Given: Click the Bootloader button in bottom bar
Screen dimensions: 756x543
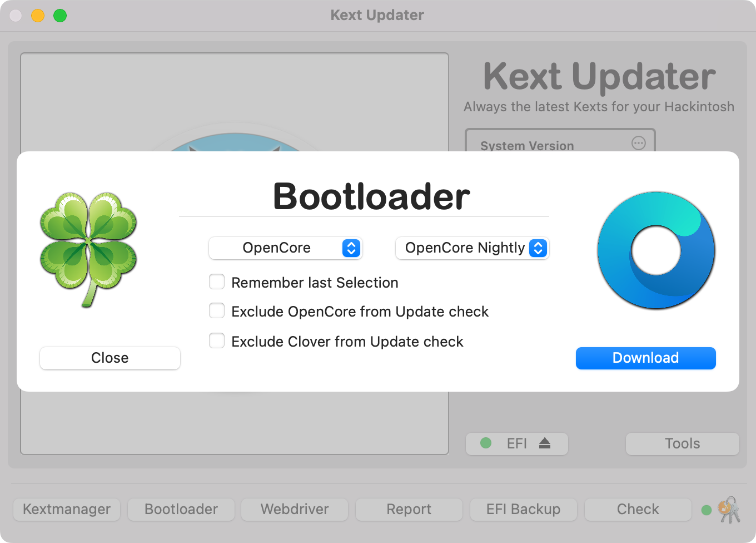Looking at the screenshot, I should click(181, 510).
